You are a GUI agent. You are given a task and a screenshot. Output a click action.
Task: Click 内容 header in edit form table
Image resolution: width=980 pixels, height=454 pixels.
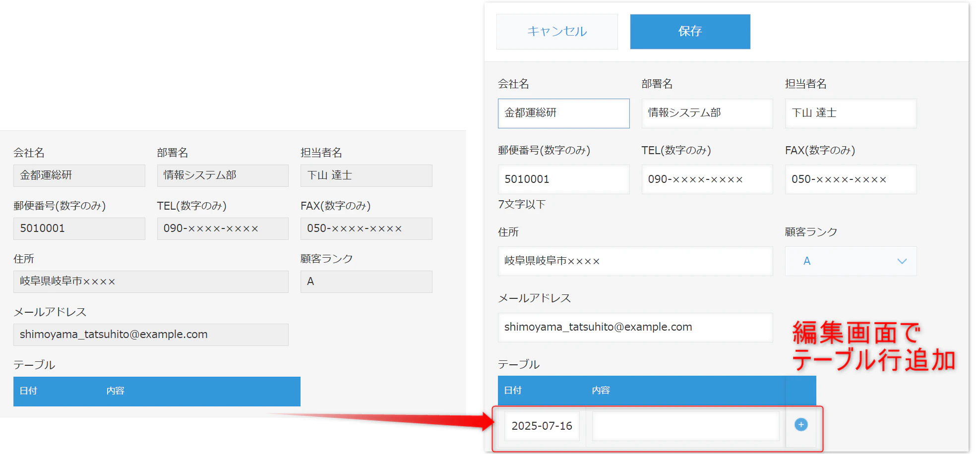coord(601,391)
